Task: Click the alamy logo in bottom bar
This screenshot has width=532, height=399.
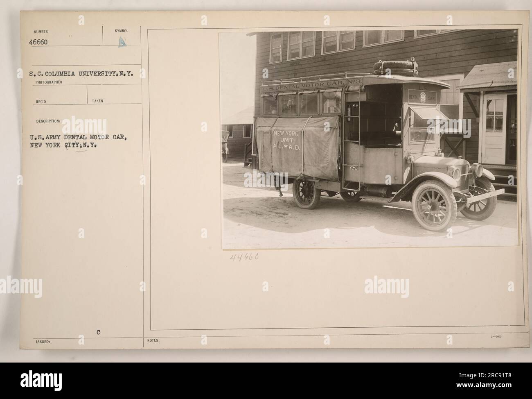Action: (41, 381)
